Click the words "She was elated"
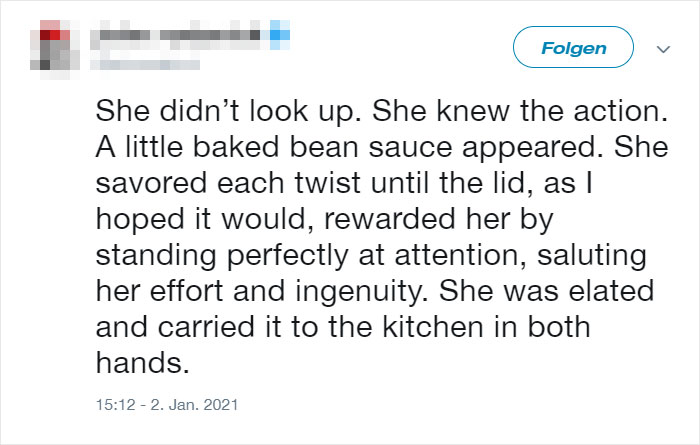This screenshot has width=700, height=445. (x=546, y=291)
